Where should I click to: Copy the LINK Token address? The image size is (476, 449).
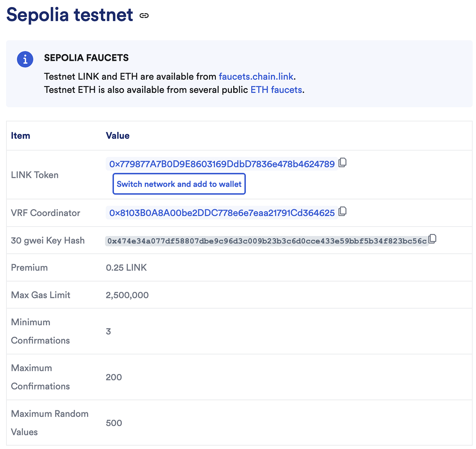pyautogui.click(x=343, y=163)
